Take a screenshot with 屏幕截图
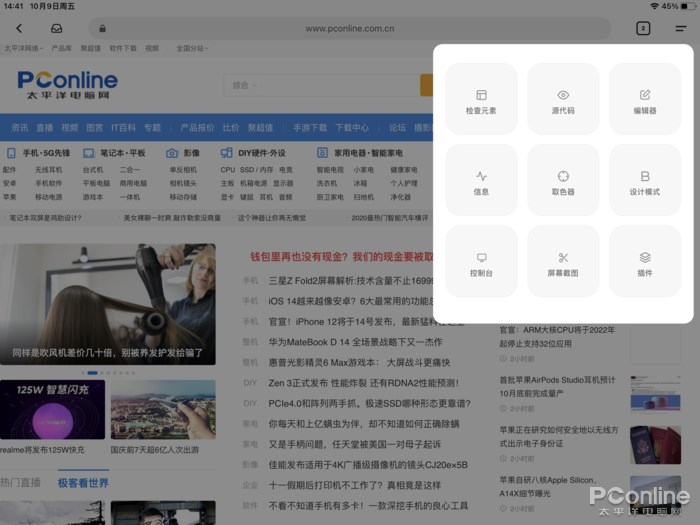700x525 pixels. 563,262
